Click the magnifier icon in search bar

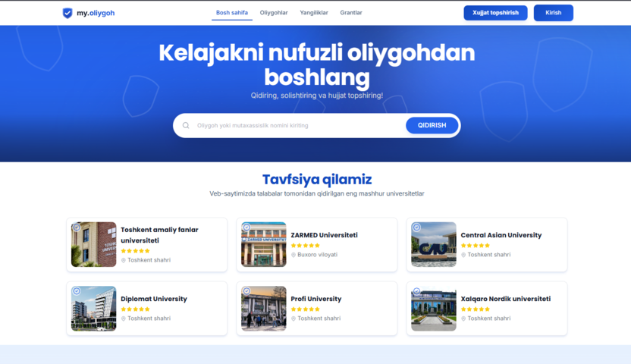(186, 125)
